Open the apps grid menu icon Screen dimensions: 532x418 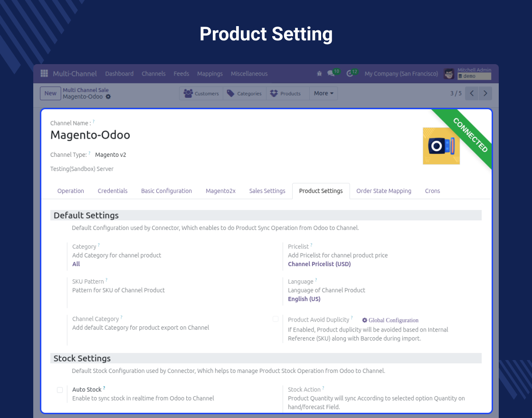44,74
